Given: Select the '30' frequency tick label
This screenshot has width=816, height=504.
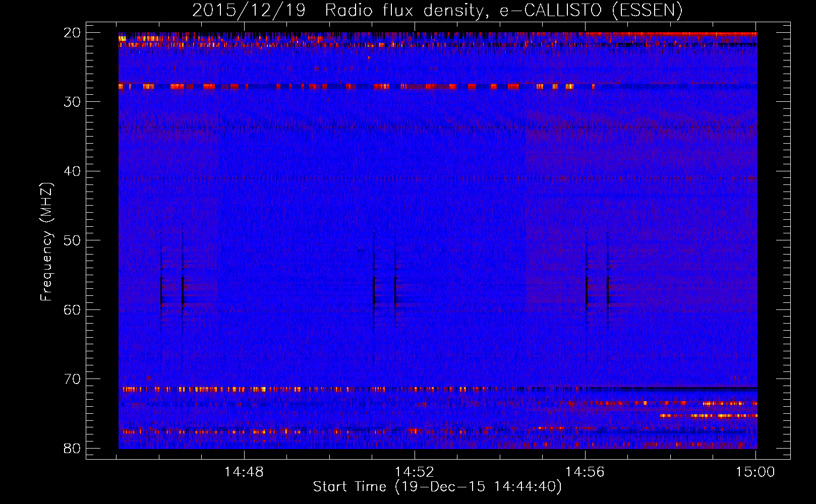Looking at the screenshot, I should pos(73,102).
